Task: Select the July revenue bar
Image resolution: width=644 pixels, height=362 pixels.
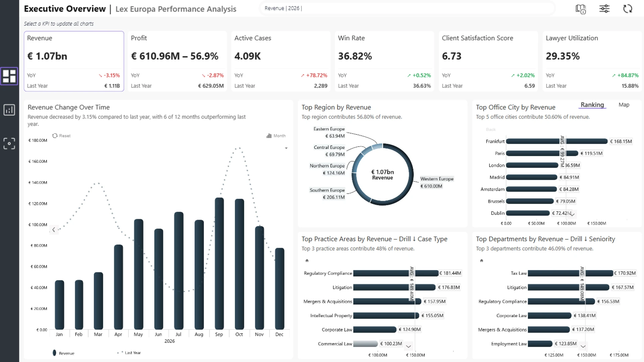Action: [x=179, y=270]
